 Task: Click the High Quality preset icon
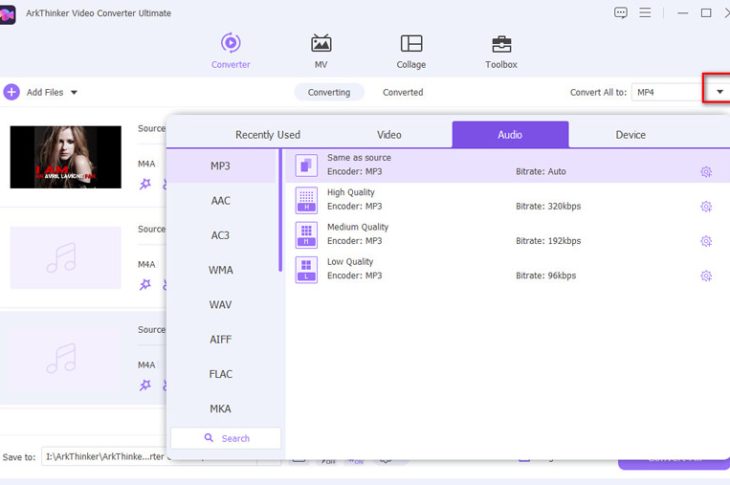[306, 200]
